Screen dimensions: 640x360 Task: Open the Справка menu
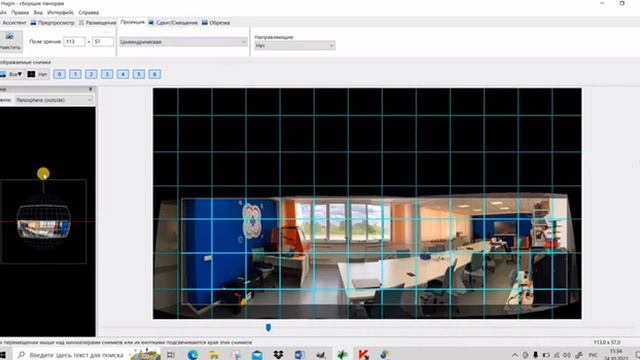pos(89,13)
